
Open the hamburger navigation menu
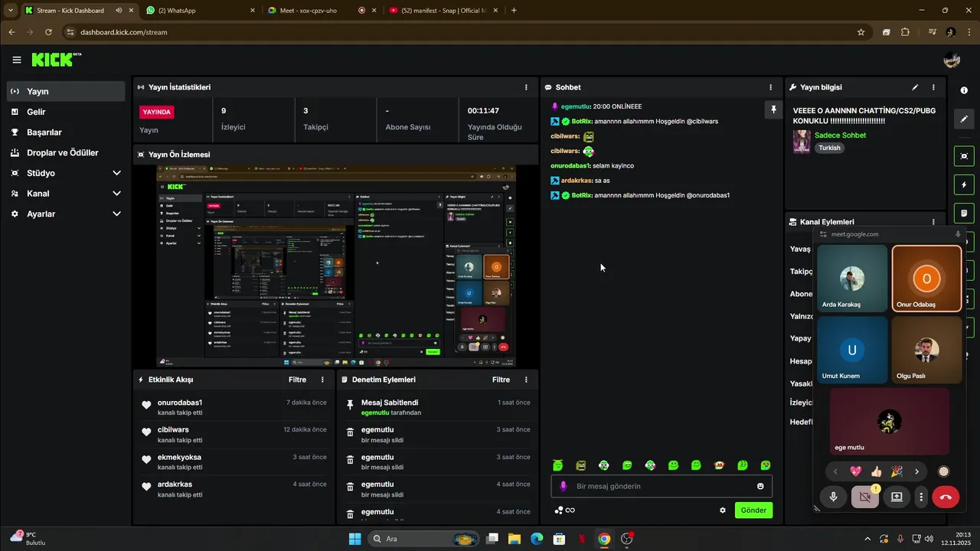[x=17, y=60]
